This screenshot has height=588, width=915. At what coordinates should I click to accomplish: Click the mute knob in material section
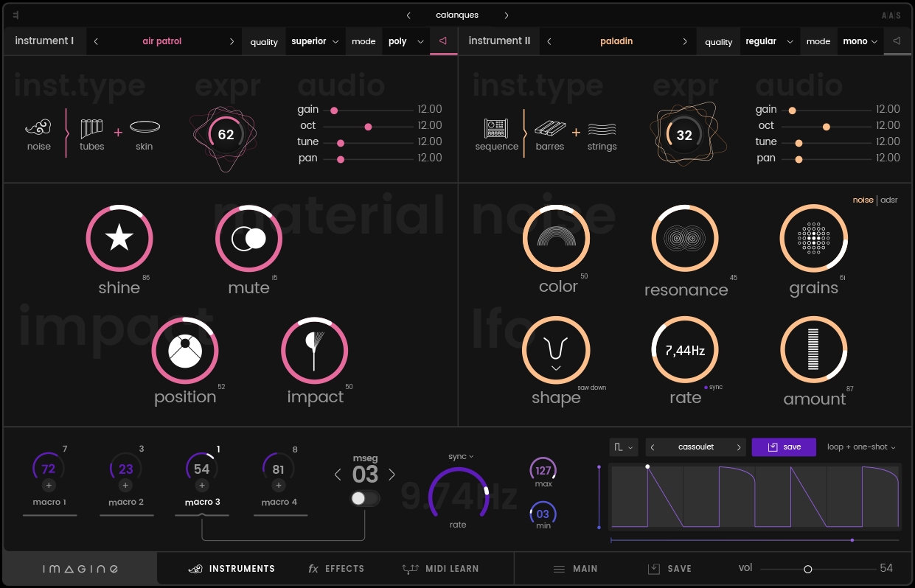pyautogui.click(x=249, y=239)
